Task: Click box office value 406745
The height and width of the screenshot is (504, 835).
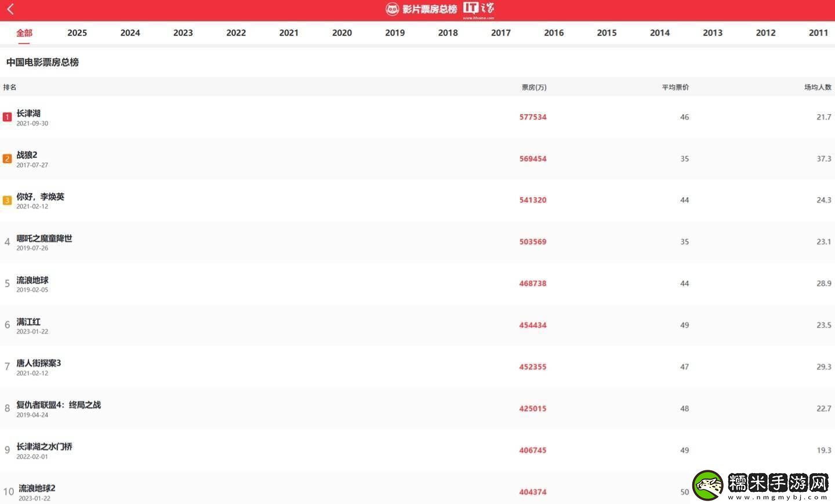Action: 533,451
